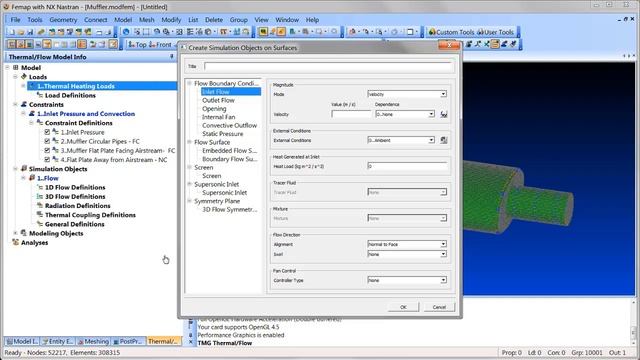
Task: Collapse the Simulation Objects tree node
Action: [x=16, y=169]
